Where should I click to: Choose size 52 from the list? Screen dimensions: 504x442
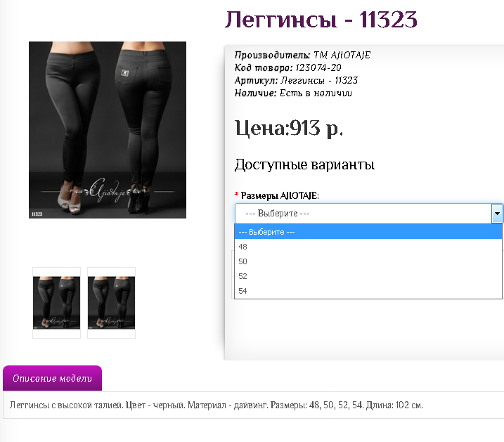pos(368,276)
